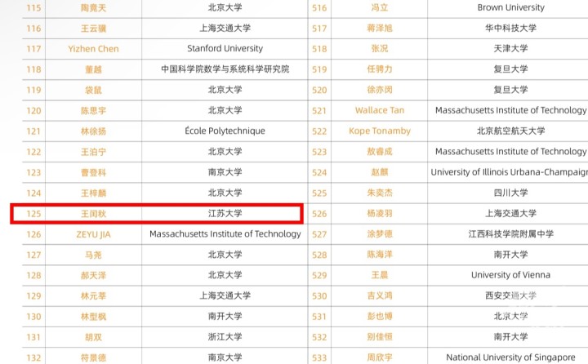Select Massachusetts Institute of Technology in row 126
Image resolution: width=588 pixels, height=364 pixels.
click(x=225, y=234)
